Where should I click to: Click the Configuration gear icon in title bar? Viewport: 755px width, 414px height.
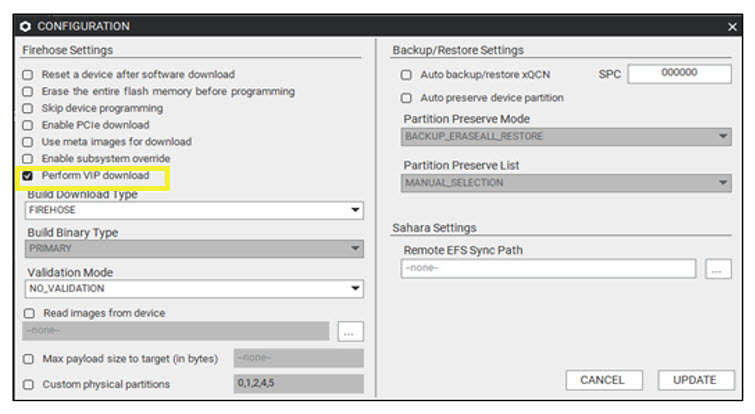click(26, 26)
